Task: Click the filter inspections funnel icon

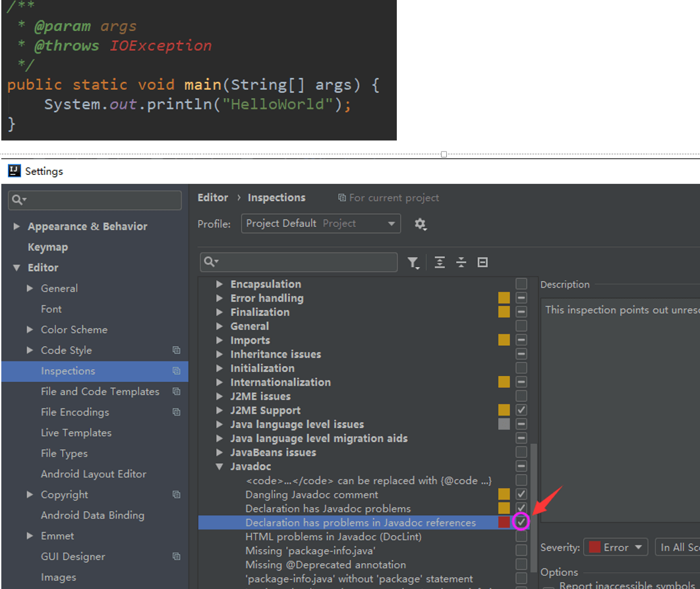Action: click(x=413, y=263)
